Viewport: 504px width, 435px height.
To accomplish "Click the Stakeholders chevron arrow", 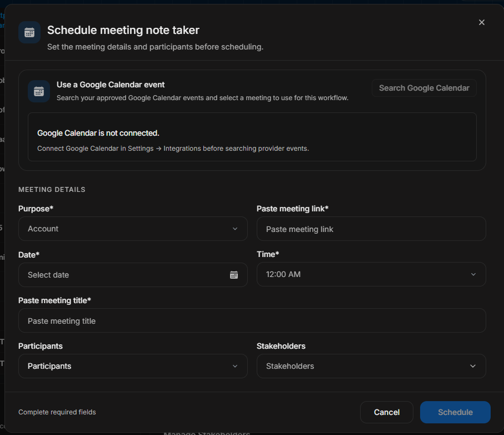I will click(x=473, y=366).
